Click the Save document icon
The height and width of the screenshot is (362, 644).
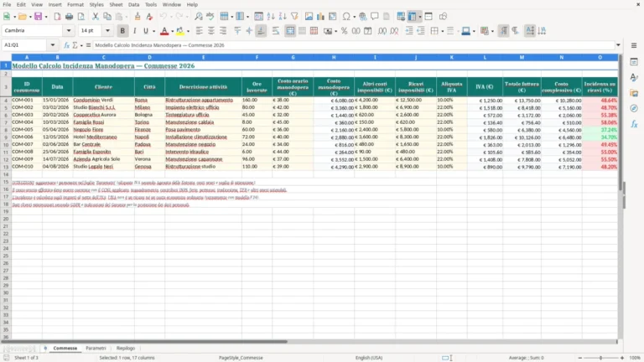coord(39,17)
